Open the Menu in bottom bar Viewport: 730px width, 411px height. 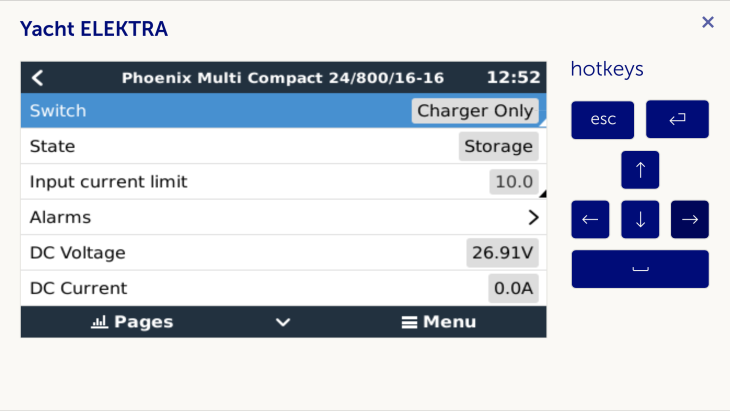click(439, 322)
